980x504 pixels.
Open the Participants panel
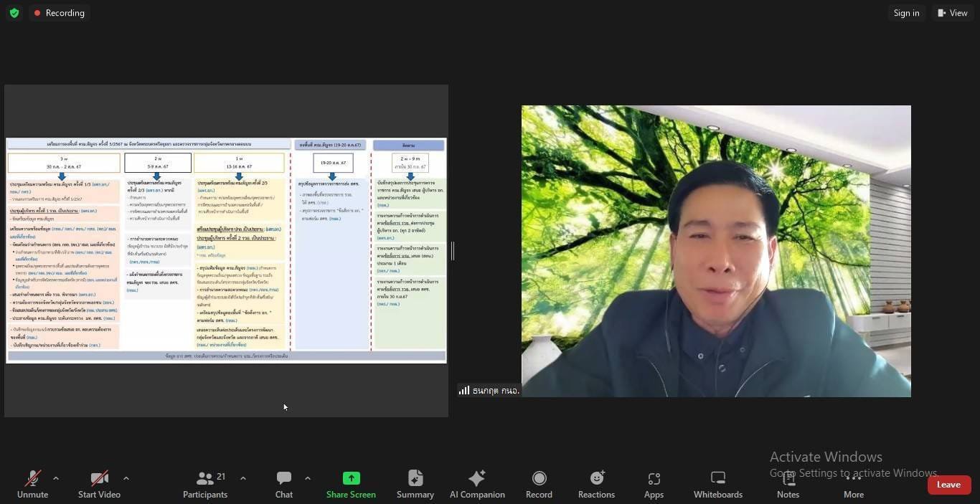205,485
